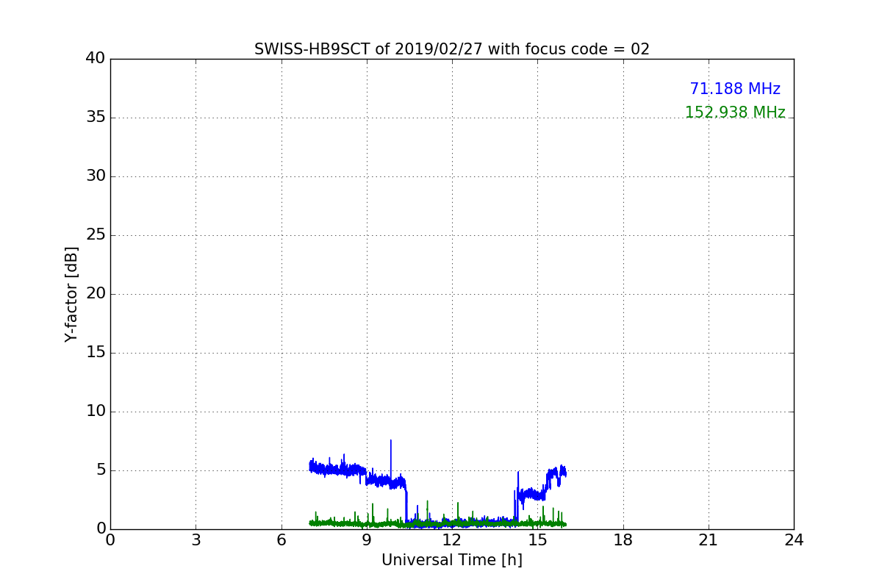This screenshot has width=882, height=588.
Task: Click the x-axis tick label 12
Action: pyautogui.click(x=452, y=540)
